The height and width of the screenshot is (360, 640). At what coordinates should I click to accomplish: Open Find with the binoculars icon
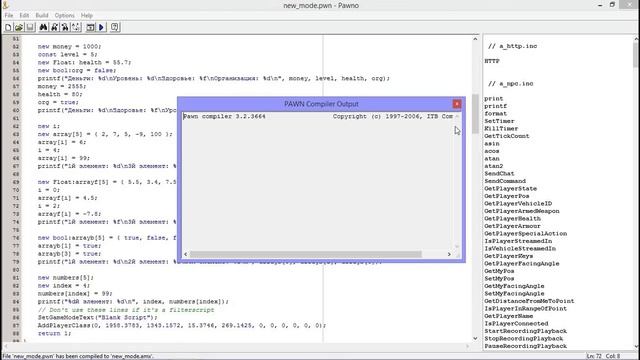43,27
